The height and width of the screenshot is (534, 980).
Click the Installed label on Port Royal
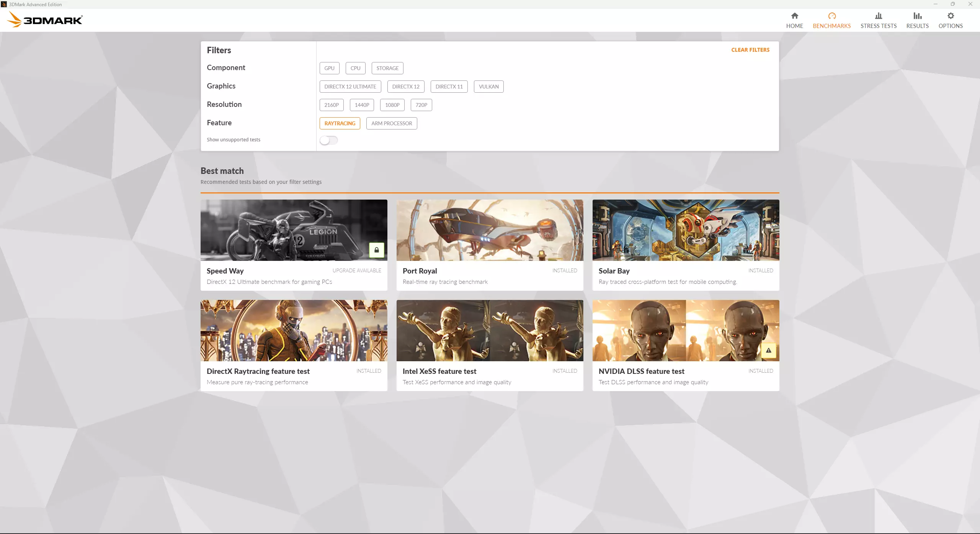565,270
